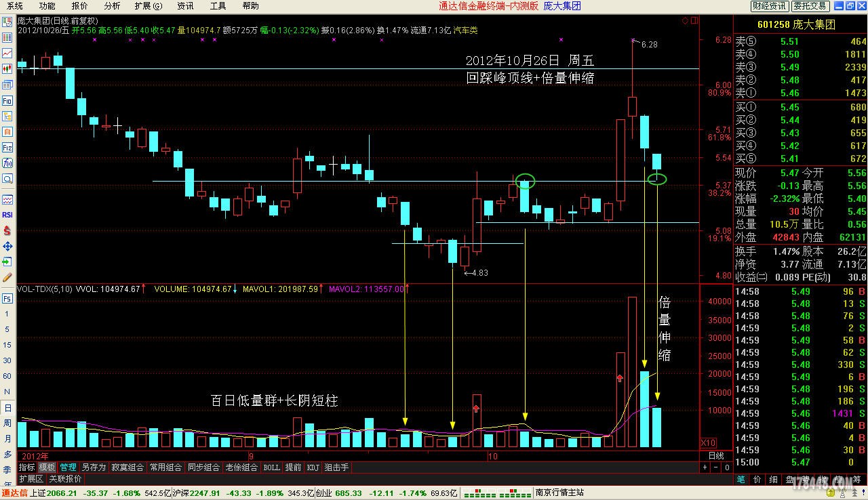Select the candlestick chart icon
The image size is (868, 500).
click(x=7, y=68)
